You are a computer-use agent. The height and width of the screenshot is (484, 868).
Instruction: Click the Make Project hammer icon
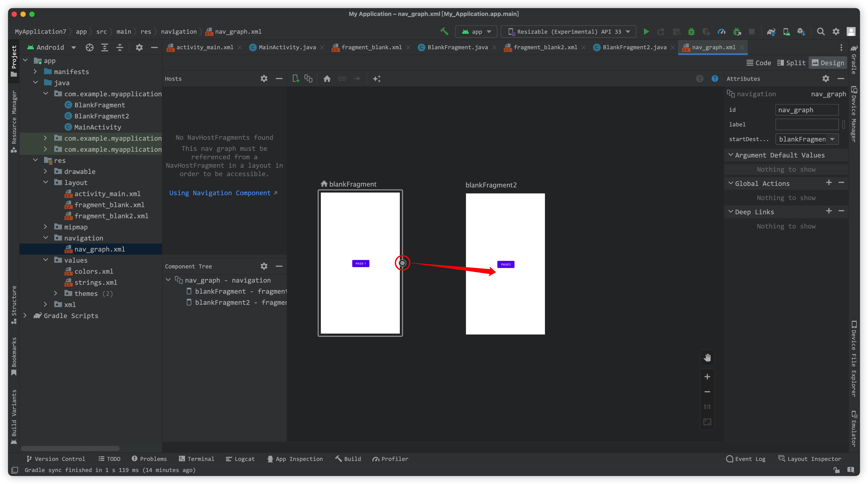[444, 32]
